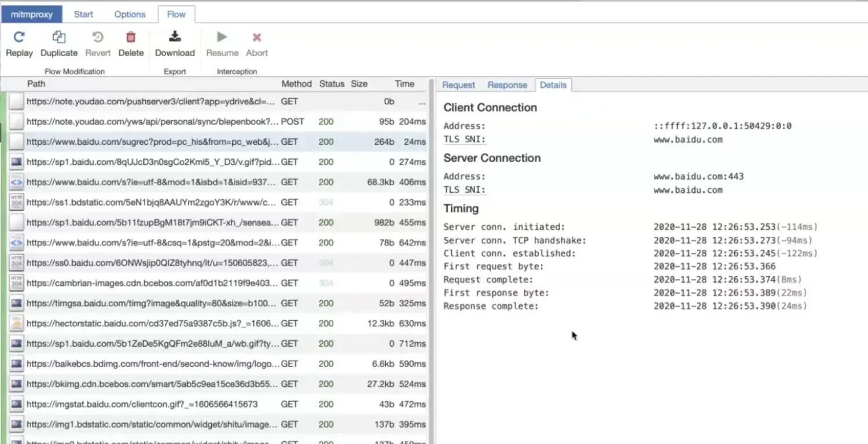Open the Start tab
The width and height of the screenshot is (868, 444).
pyautogui.click(x=83, y=14)
